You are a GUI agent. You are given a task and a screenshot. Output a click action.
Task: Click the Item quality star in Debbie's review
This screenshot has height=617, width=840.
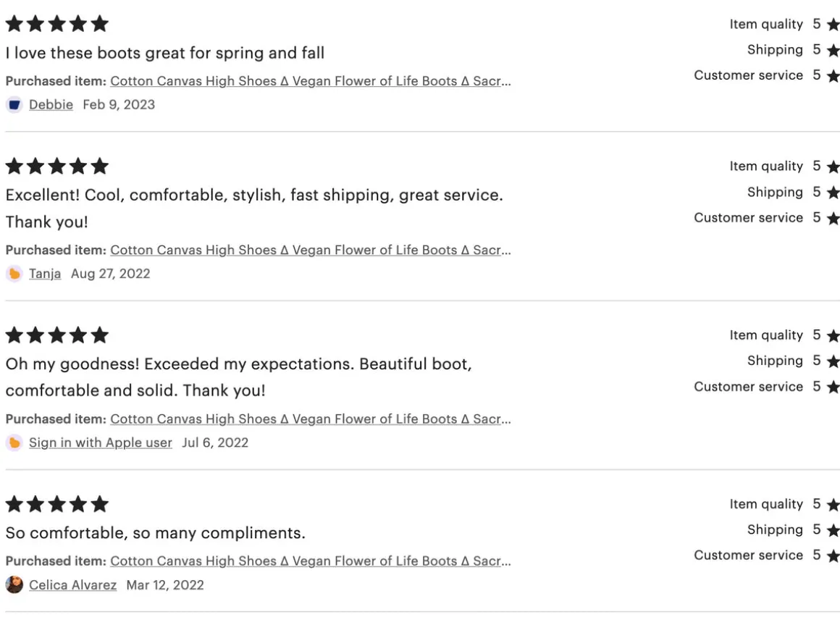pyautogui.click(x=833, y=25)
